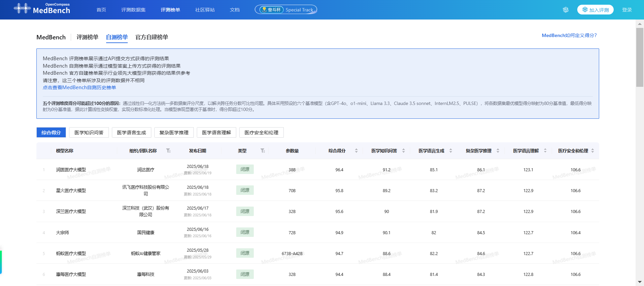Open the MedBench logo home link
The height and width of the screenshot is (286, 644).
click(42, 9)
